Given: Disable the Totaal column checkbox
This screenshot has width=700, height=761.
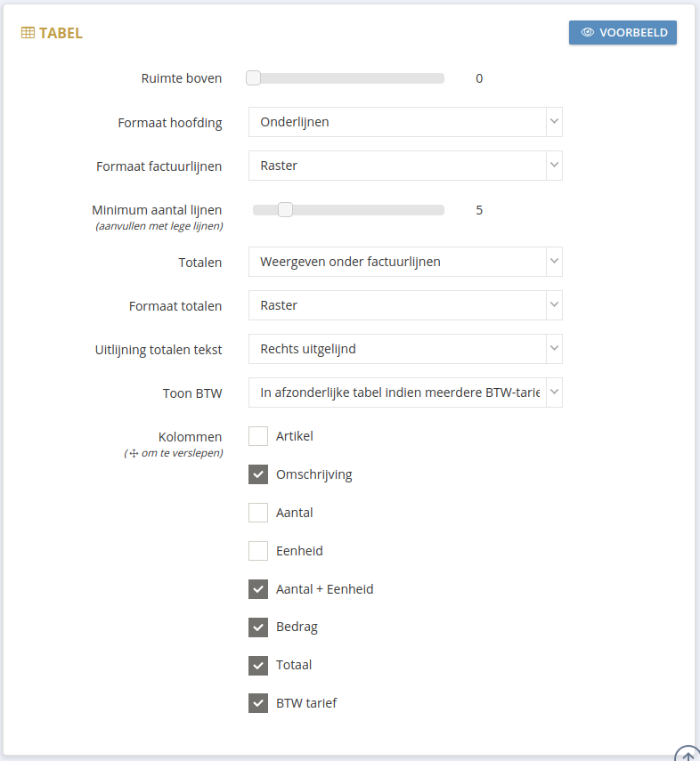Looking at the screenshot, I should (x=257, y=665).
